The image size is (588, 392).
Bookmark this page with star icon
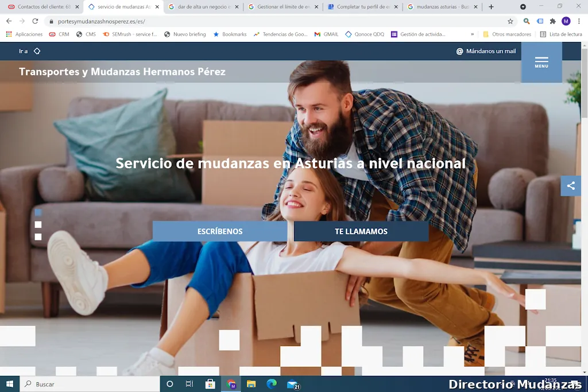pyautogui.click(x=510, y=21)
